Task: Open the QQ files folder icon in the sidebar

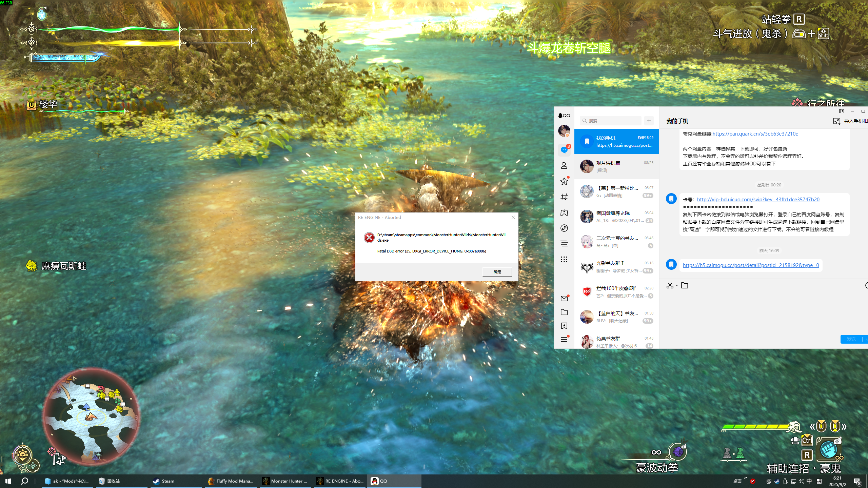Action: [564, 312]
